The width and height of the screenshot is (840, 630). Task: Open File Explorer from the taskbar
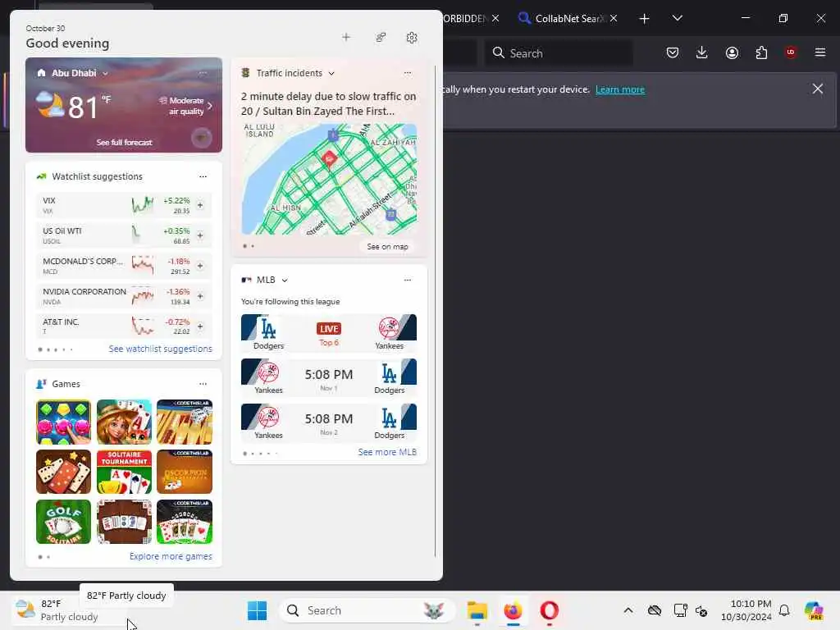[477, 610]
